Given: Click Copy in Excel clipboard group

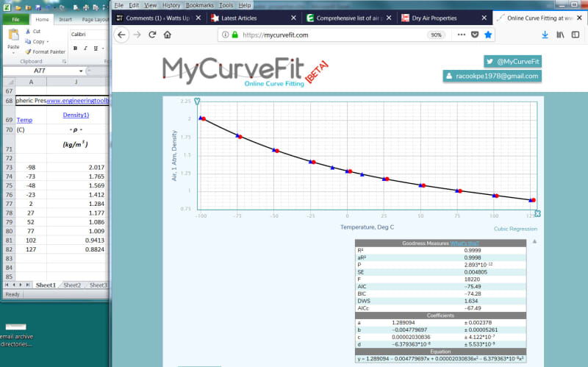Looking at the screenshot, I should point(35,41).
